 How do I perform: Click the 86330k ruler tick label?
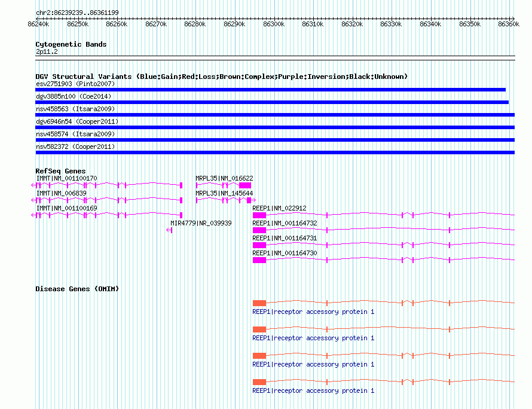(x=391, y=24)
